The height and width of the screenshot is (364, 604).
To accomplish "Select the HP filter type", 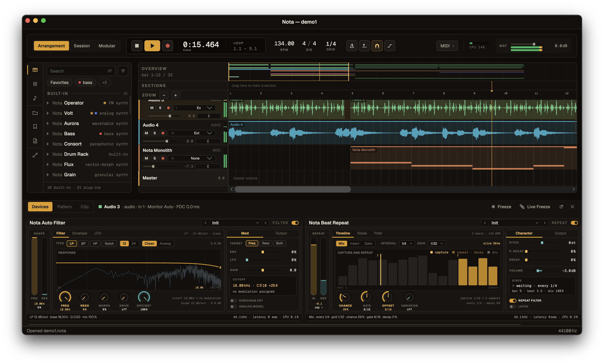I will (x=95, y=243).
